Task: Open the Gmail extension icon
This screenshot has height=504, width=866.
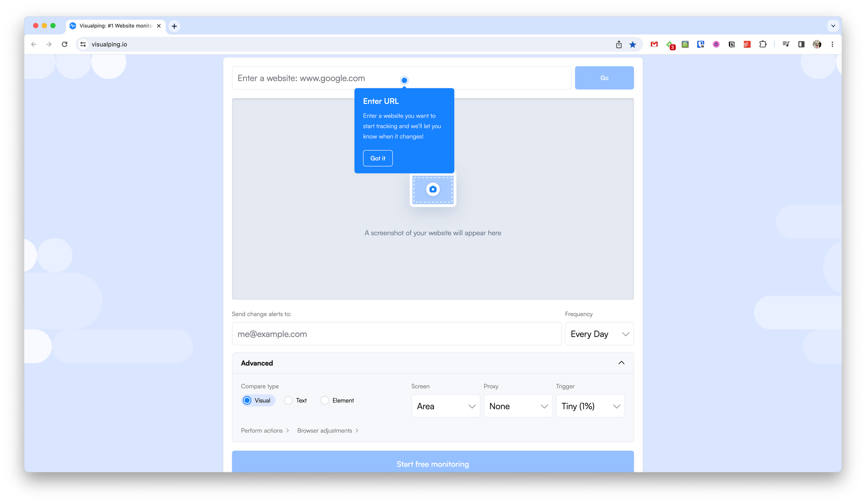Action: (x=654, y=44)
